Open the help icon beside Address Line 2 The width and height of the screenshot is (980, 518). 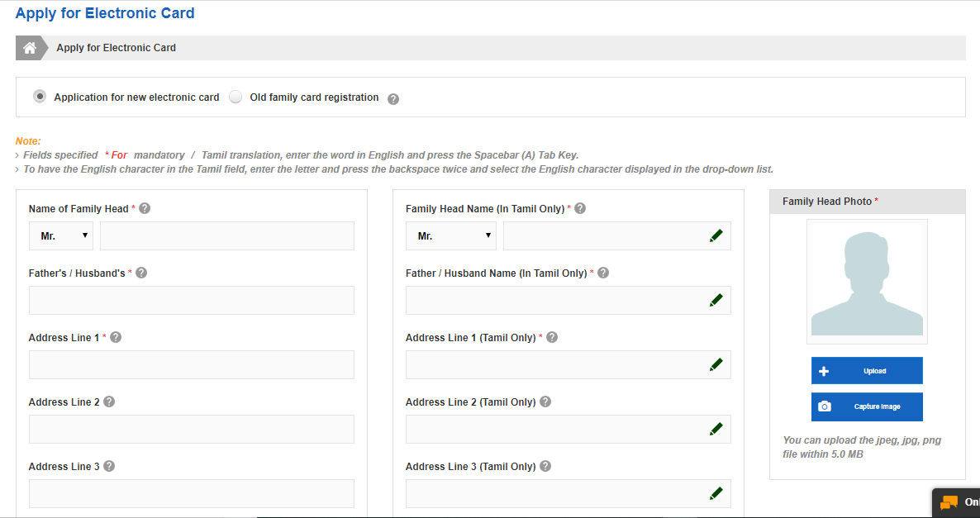(x=108, y=402)
